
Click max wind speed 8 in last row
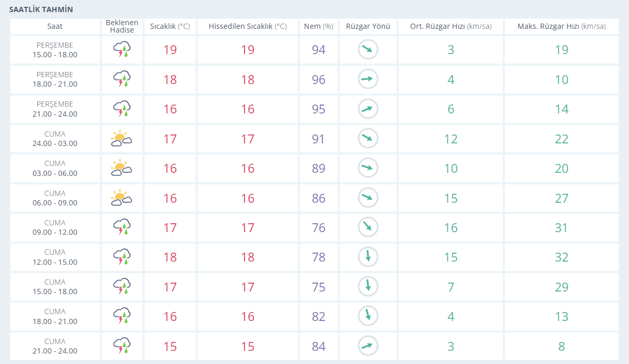[x=562, y=346]
